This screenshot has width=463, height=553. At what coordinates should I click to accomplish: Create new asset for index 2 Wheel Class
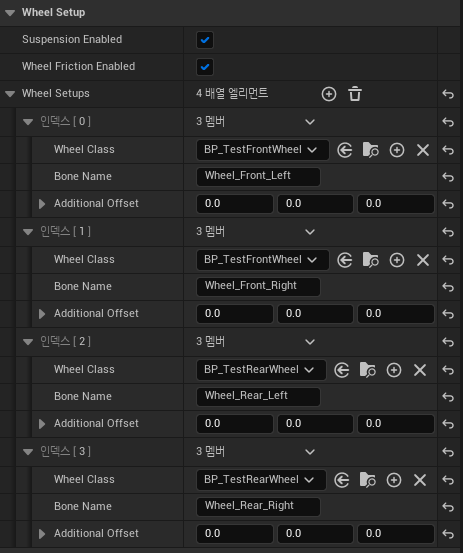pos(394,370)
